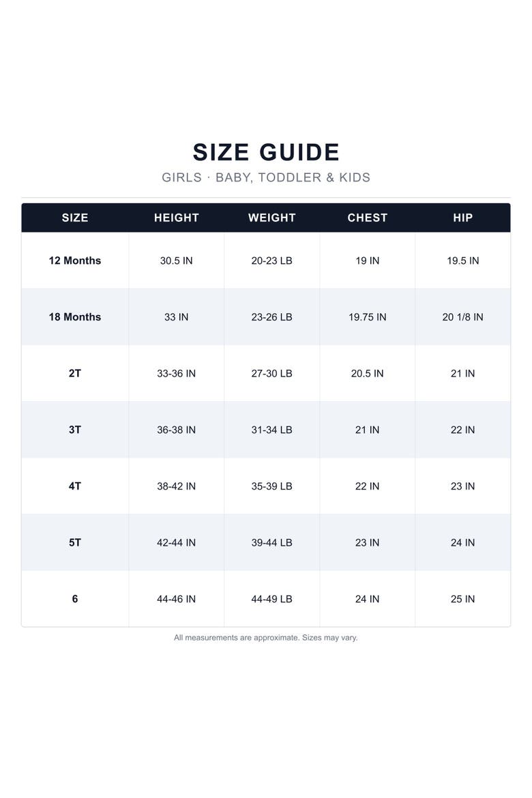
Task: Select the 19.75 IN chest cell
Action: coord(367,317)
